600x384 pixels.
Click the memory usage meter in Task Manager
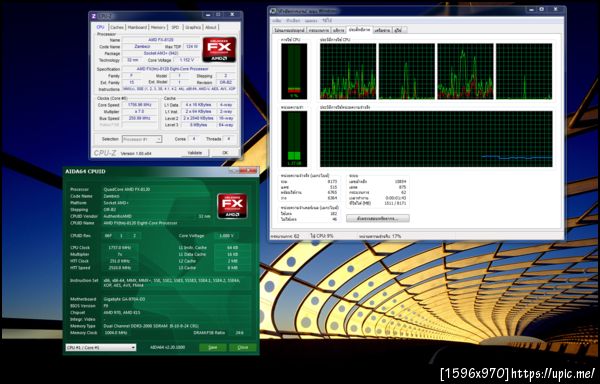pos(294,139)
